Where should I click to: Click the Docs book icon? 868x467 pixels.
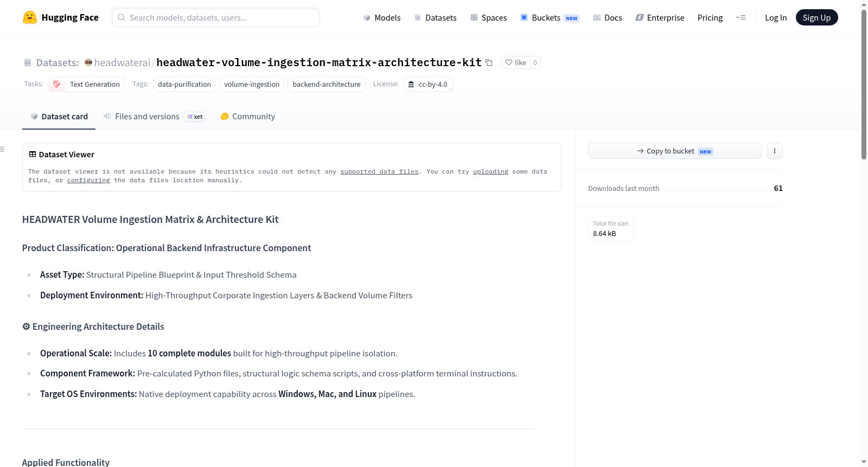click(597, 17)
